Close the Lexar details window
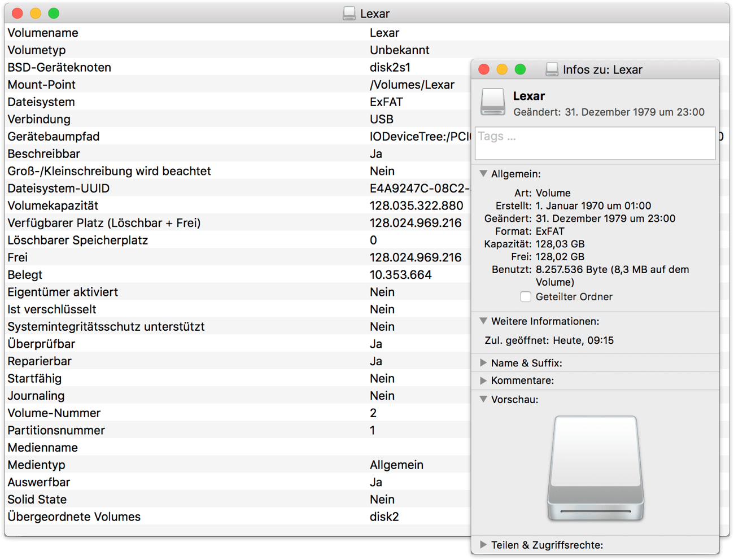 coord(18,14)
